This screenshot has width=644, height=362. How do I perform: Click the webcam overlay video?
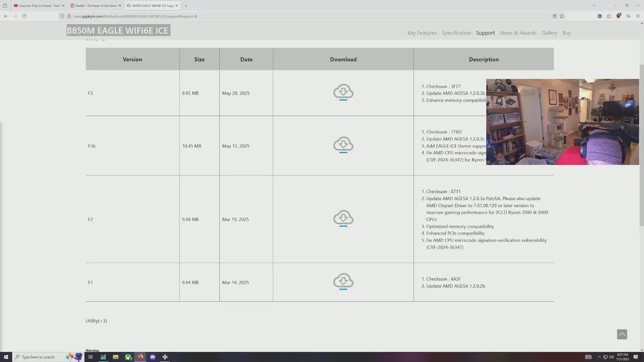pyautogui.click(x=562, y=122)
